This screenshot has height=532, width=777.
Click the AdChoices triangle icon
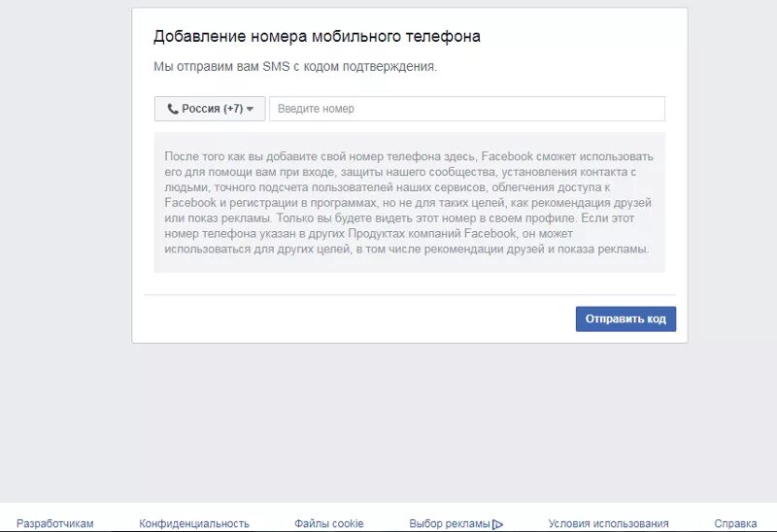497,524
